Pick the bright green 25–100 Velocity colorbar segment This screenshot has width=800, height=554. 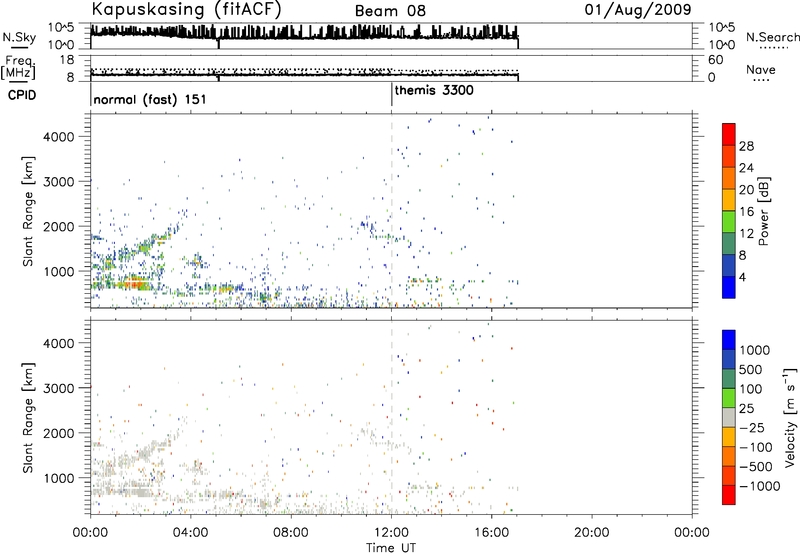click(x=729, y=398)
